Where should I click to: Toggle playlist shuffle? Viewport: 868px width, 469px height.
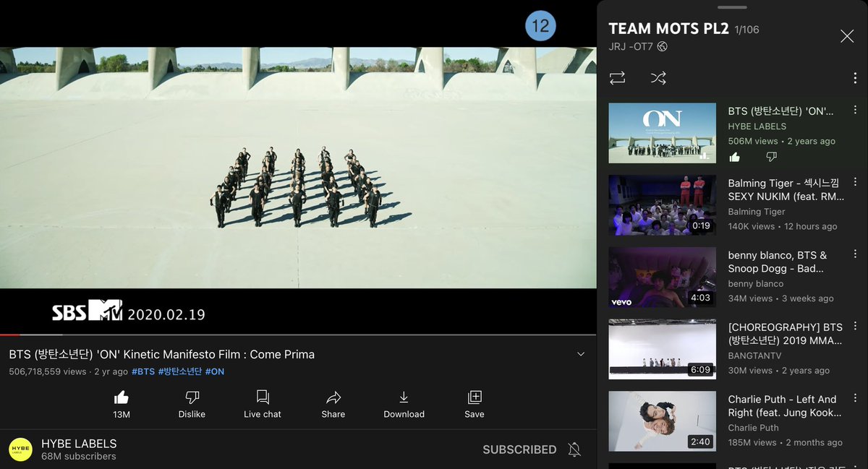pos(658,78)
